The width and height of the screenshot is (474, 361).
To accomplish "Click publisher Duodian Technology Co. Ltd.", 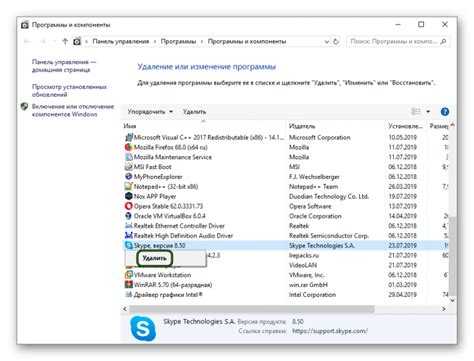I will pos(329,196).
